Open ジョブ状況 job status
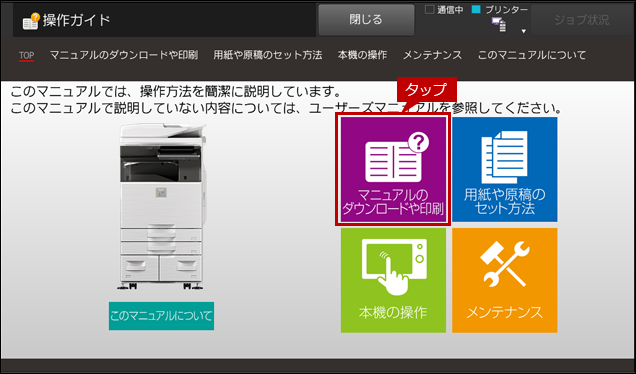Viewport: 636px width, 374px height. [581, 19]
